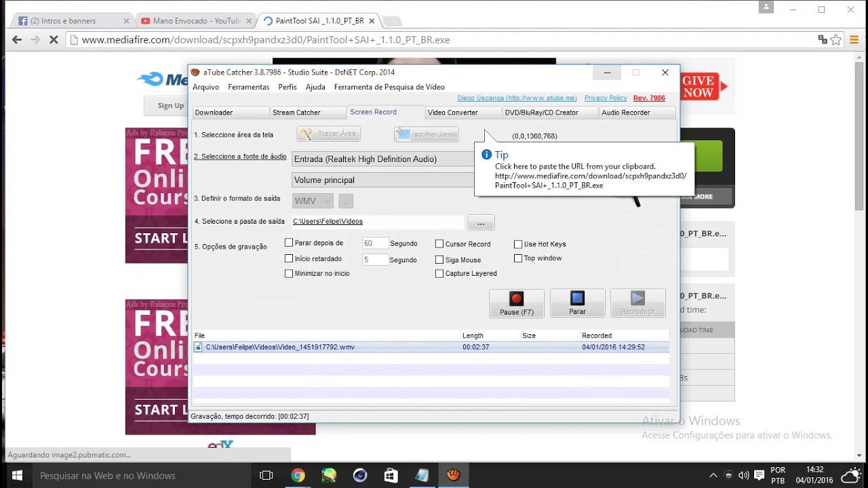Screen dimensions: 868x488
Task: Open format settings button next to WMV
Action: (x=346, y=201)
